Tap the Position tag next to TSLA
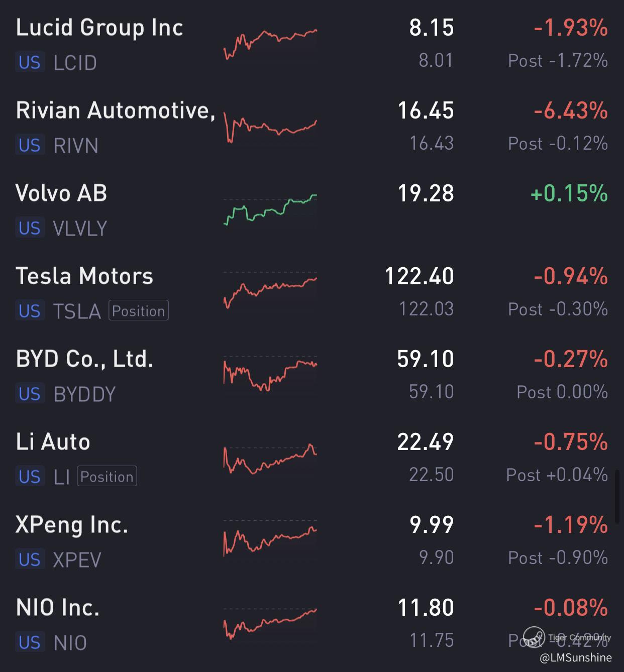624x672 pixels. tap(138, 311)
